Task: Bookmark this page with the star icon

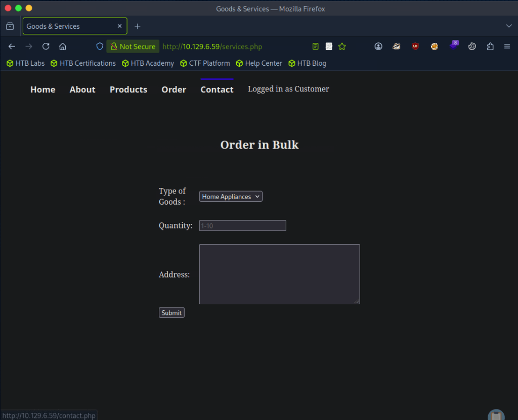Action: click(342, 46)
